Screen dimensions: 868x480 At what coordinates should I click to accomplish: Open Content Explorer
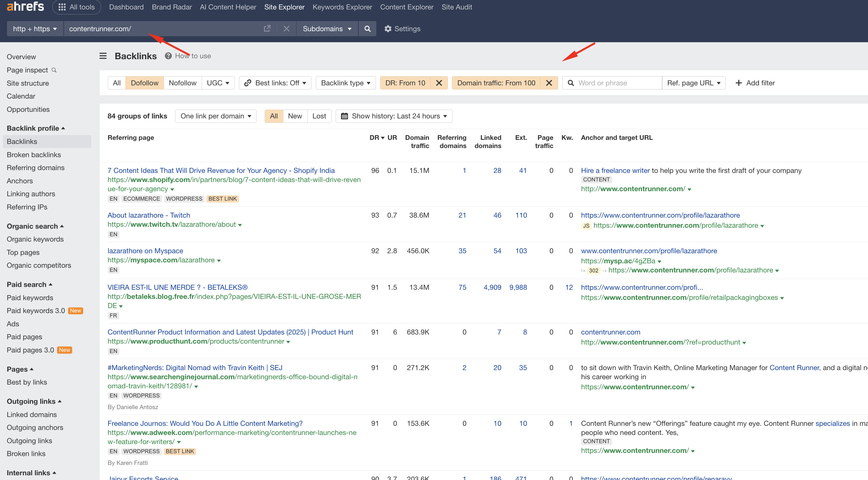(x=407, y=7)
